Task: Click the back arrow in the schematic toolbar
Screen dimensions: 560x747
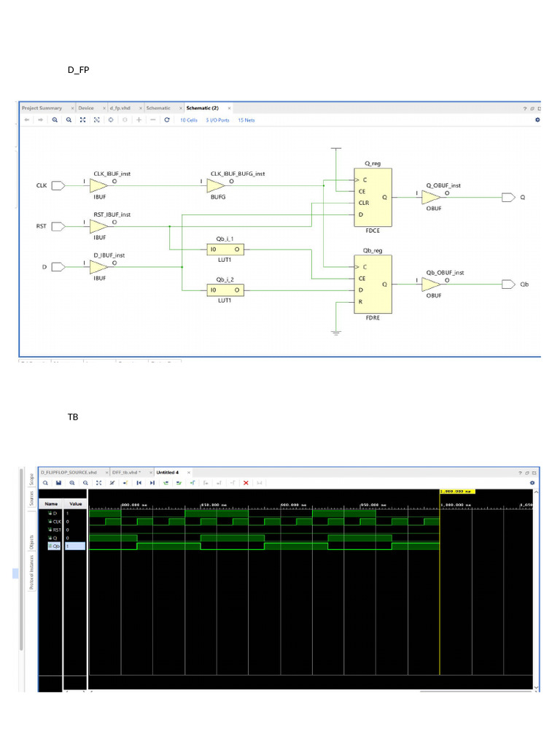Action: 27,120
